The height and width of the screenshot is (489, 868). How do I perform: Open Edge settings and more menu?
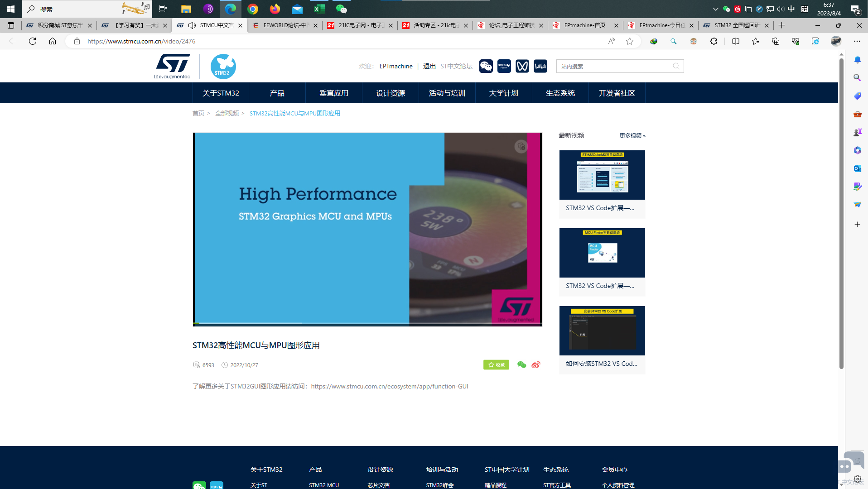[x=857, y=41]
